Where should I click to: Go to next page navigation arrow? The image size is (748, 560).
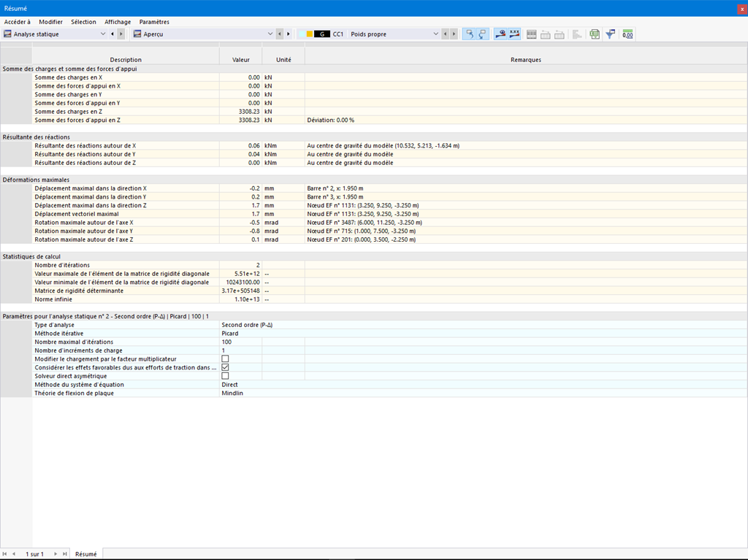click(x=56, y=554)
